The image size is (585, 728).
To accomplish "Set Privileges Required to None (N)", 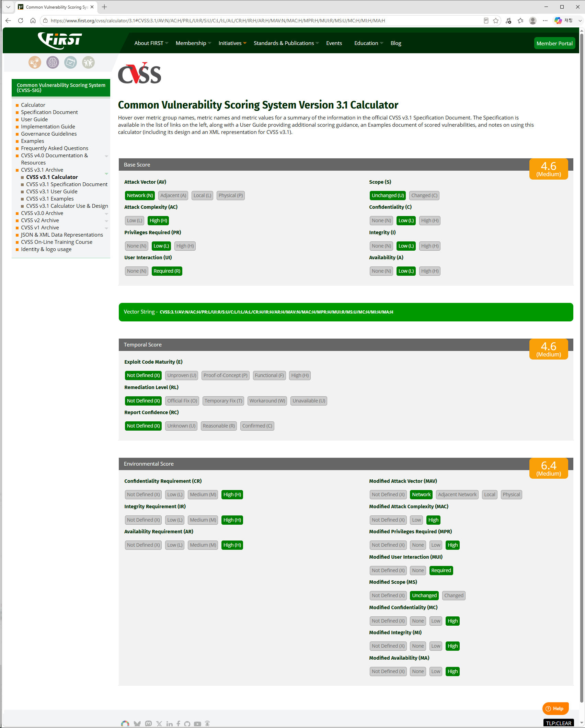I will pyautogui.click(x=137, y=246).
